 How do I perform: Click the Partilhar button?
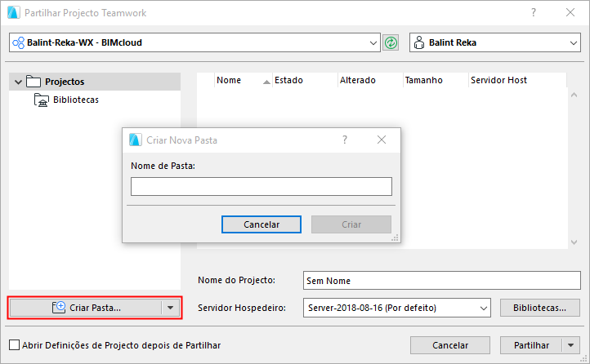[x=531, y=345]
